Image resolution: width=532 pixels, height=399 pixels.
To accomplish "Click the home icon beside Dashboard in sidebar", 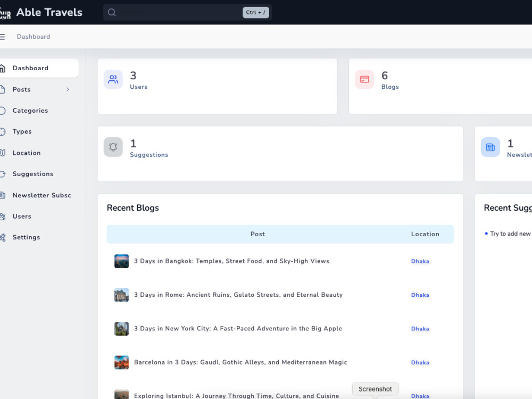I will pos(2,68).
